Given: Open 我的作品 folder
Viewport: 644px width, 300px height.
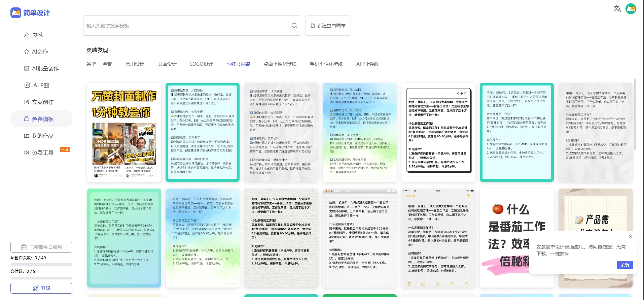Looking at the screenshot, I should pyautogui.click(x=42, y=136).
